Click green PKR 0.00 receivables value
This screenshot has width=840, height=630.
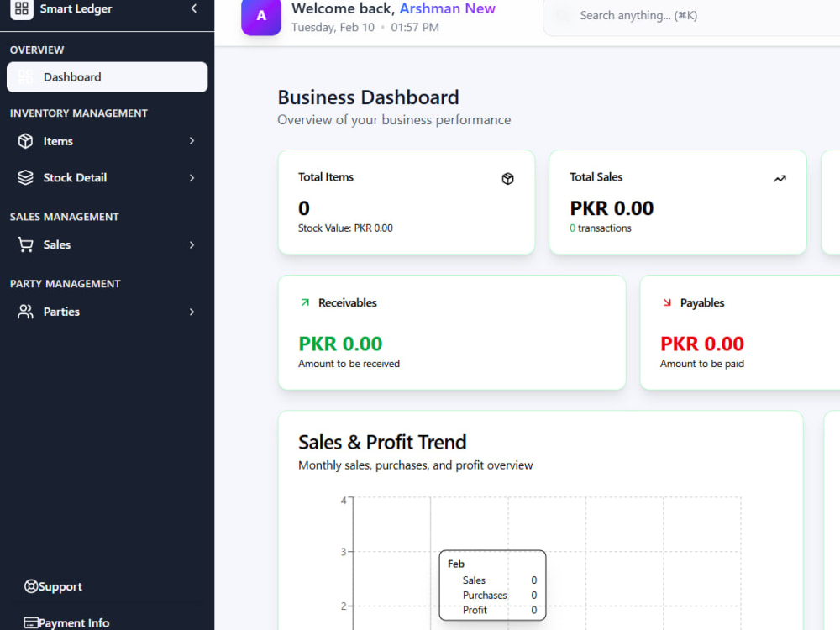pyautogui.click(x=340, y=344)
